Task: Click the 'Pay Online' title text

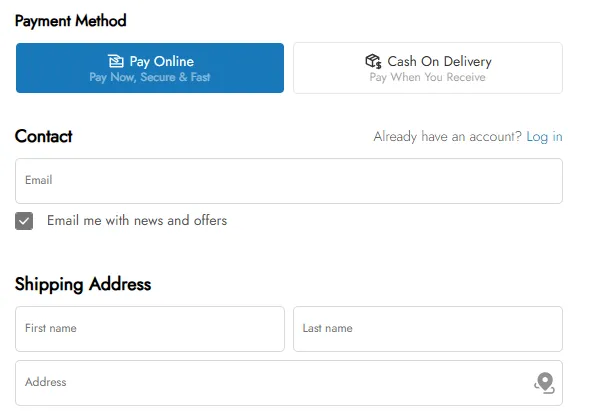Action: [x=162, y=61]
